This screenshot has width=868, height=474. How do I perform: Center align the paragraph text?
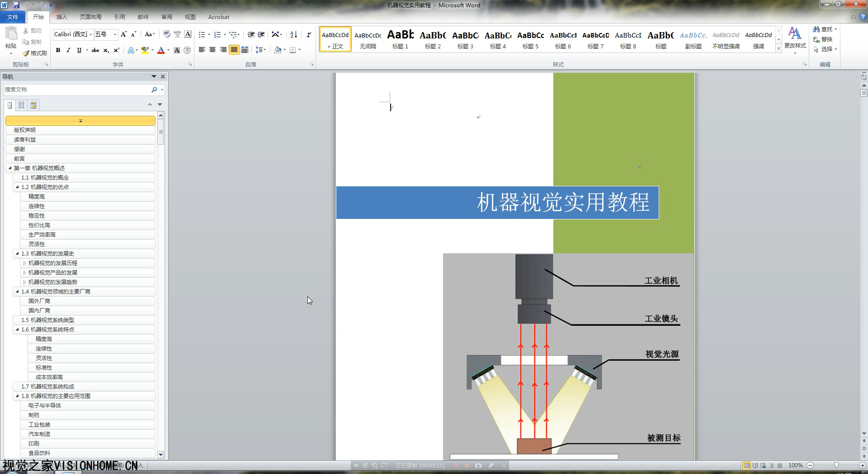(212, 50)
